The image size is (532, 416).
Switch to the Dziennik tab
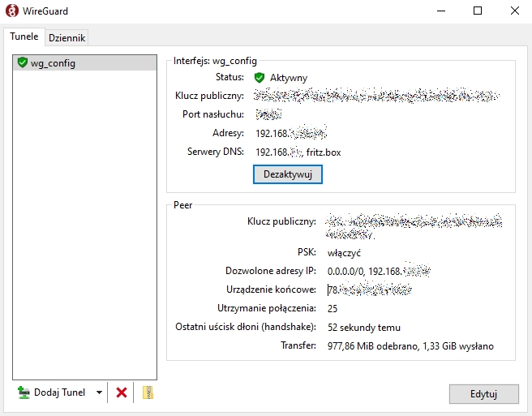66,37
